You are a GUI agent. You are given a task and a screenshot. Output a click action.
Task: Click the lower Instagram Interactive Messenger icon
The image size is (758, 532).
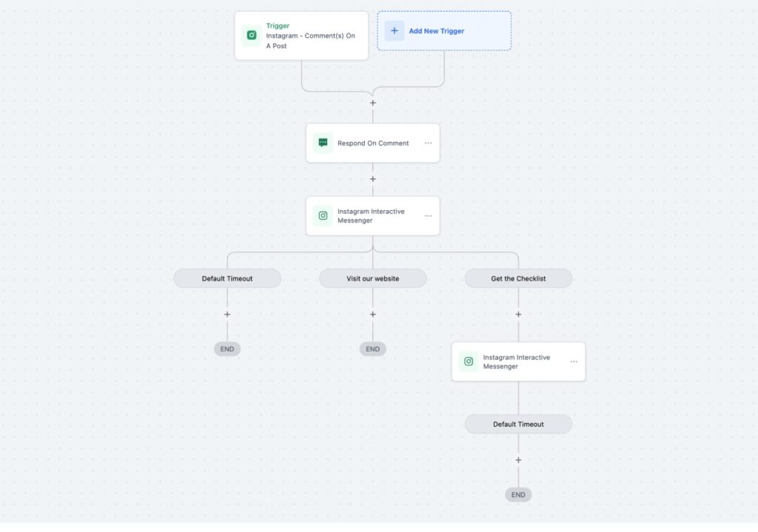point(469,362)
